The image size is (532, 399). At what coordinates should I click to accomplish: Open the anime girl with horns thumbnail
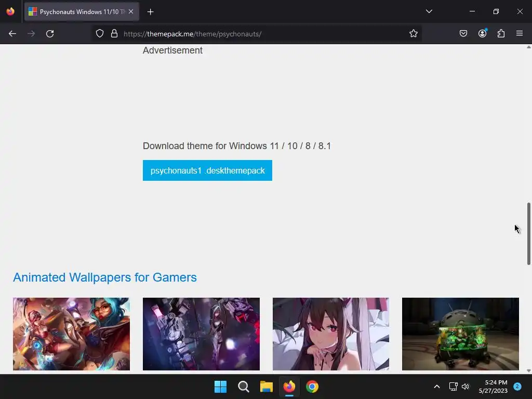[x=331, y=334]
